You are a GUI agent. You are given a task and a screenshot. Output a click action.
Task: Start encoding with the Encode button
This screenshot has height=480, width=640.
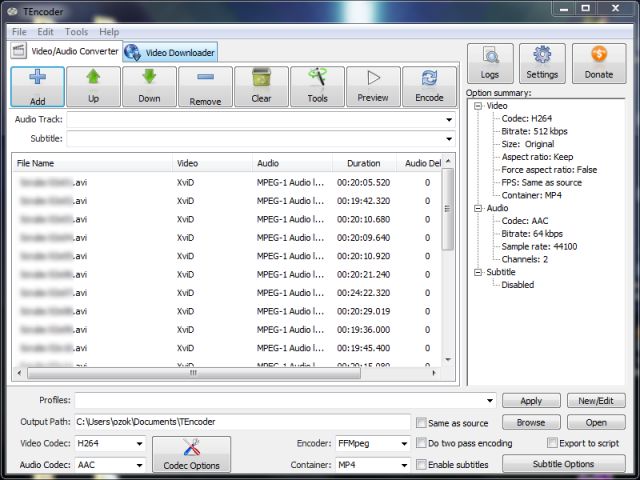[429, 87]
